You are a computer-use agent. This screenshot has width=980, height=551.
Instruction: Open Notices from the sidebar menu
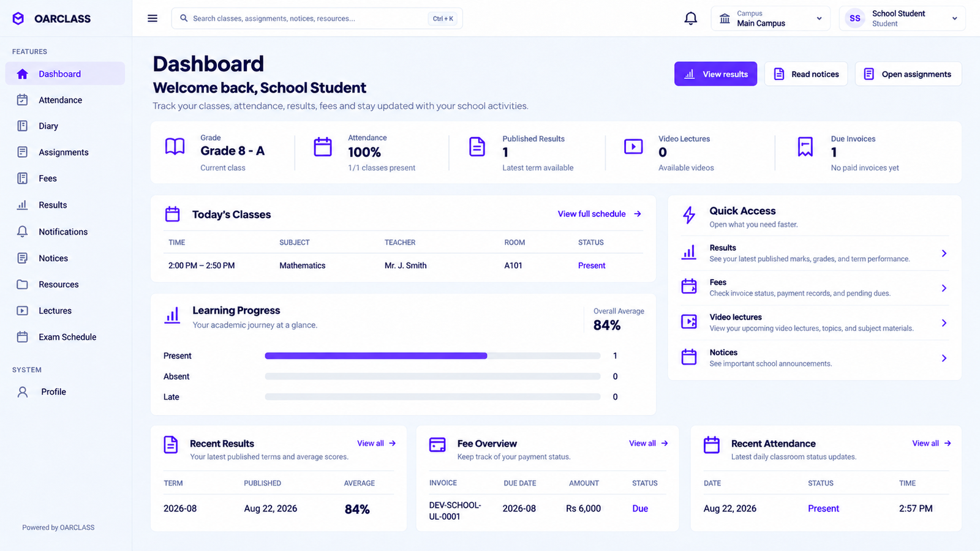tap(65, 258)
